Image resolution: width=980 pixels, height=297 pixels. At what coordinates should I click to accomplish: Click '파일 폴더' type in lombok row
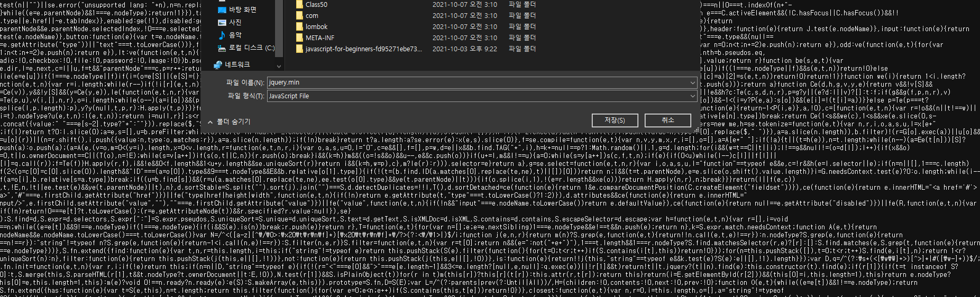pyautogui.click(x=522, y=26)
